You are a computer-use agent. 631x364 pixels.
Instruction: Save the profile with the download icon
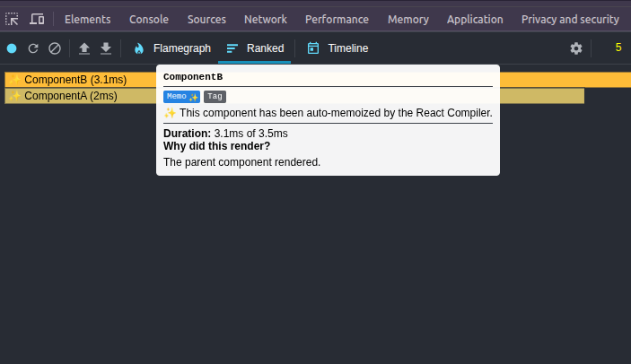[106, 48]
